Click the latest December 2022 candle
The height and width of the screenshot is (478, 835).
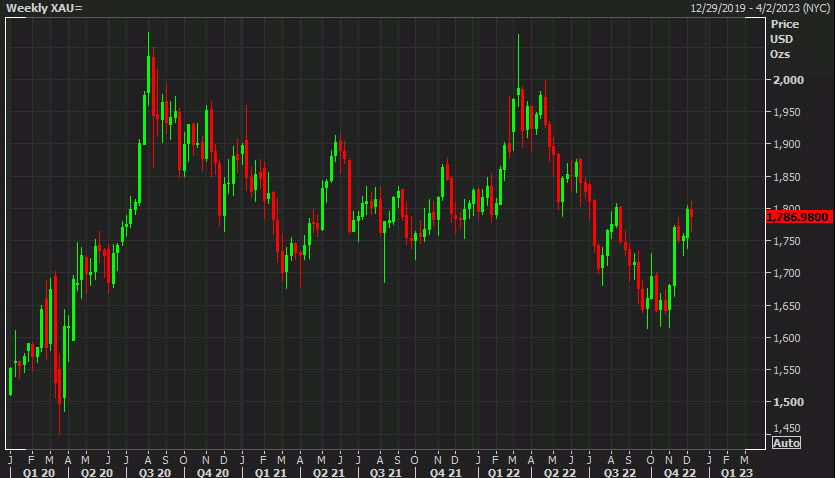point(691,218)
